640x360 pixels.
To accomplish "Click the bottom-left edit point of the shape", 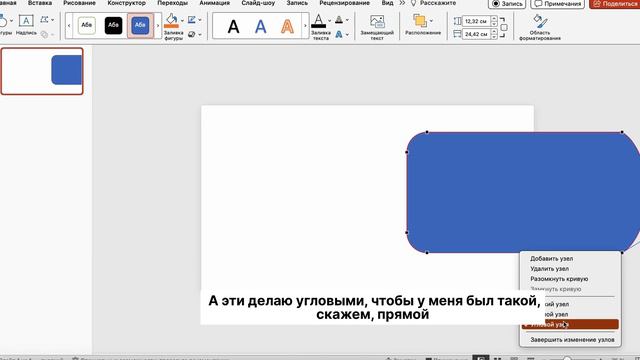I will (427, 252).
